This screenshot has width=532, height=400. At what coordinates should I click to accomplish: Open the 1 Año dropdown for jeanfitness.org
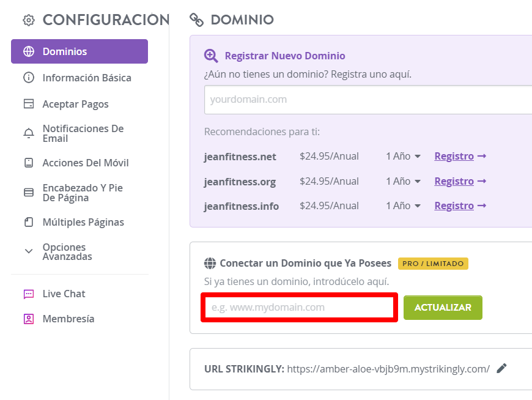pyautogui.click(x=403, y=181)
